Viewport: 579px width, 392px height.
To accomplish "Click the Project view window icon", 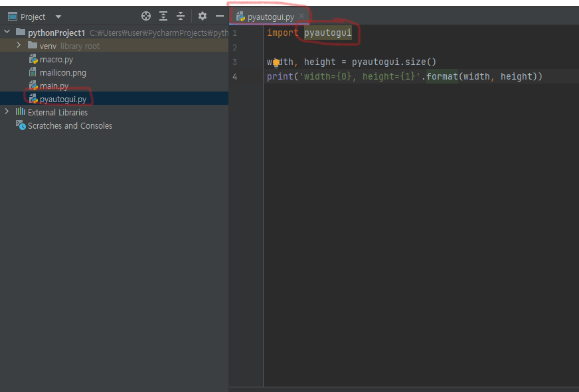I will 13,17.
